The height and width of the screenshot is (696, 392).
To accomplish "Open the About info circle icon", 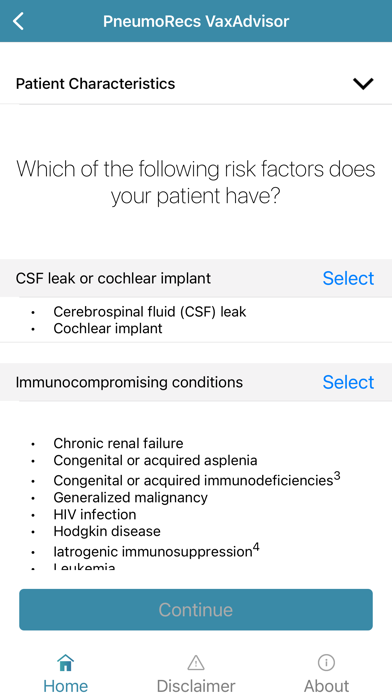I will point(326,663).
